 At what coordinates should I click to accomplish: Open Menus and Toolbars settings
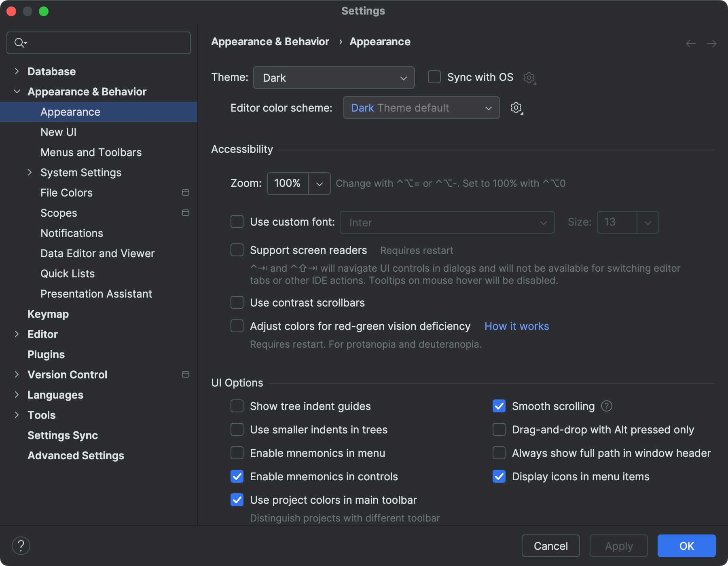(99, 152)
